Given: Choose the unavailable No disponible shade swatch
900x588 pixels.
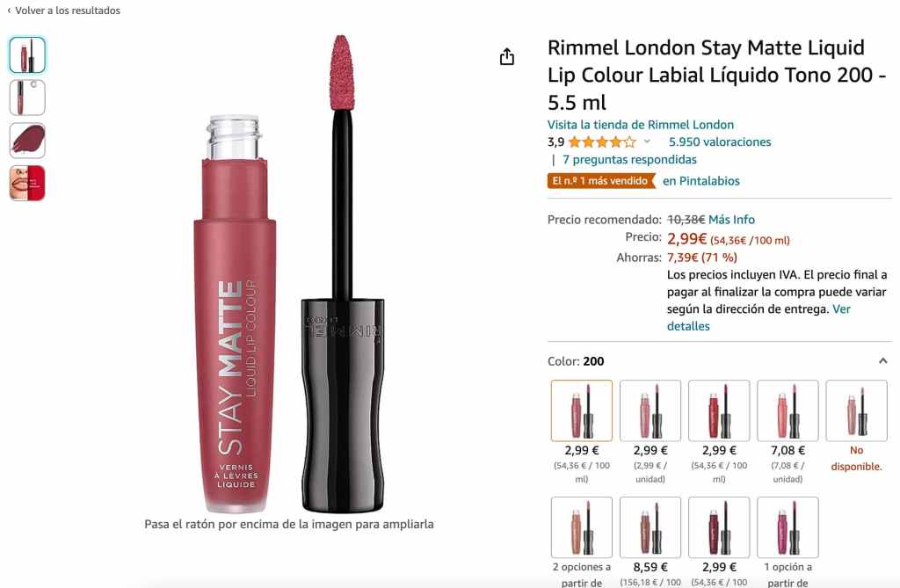Looking at the screenshot, I should [x=856, y=410].
